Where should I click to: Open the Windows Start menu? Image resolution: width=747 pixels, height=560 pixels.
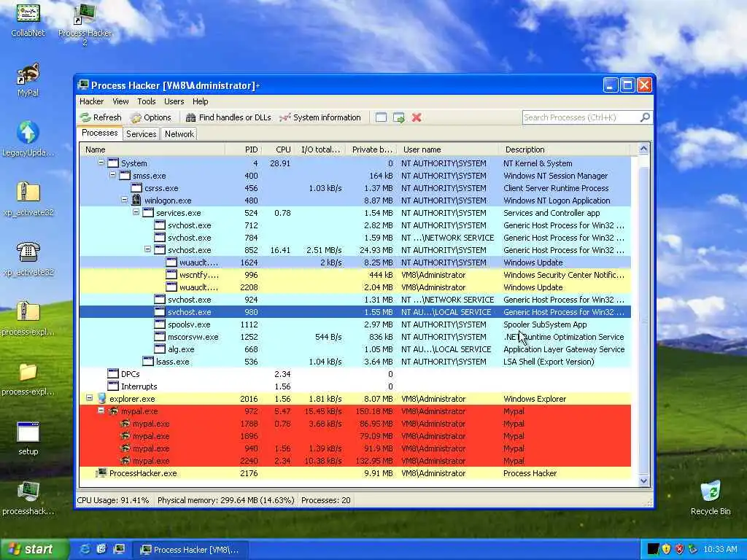[x=34, y=550]
